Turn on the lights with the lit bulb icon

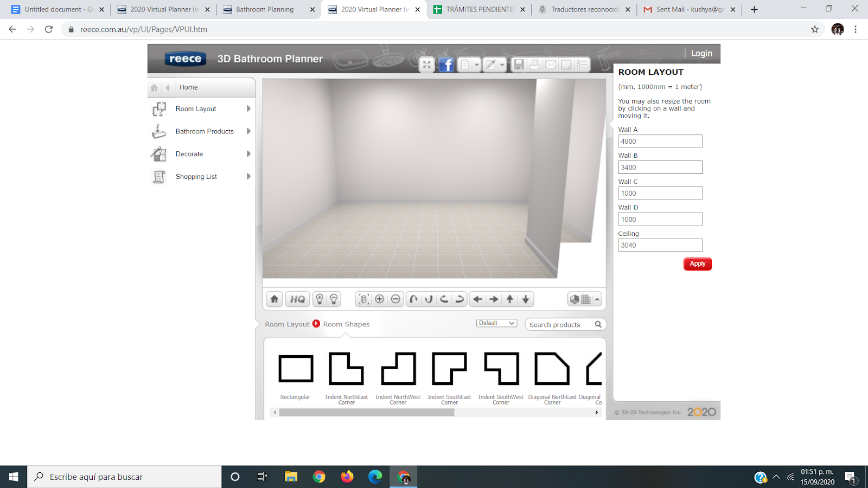(320, 299)
